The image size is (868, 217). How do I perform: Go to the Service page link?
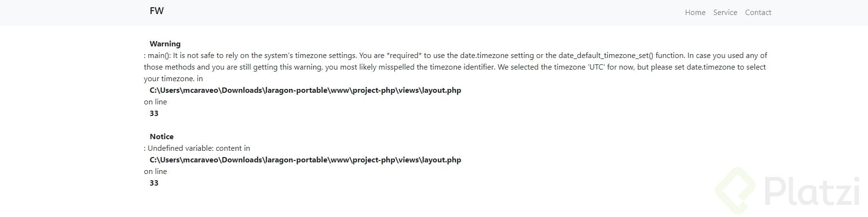725,13
